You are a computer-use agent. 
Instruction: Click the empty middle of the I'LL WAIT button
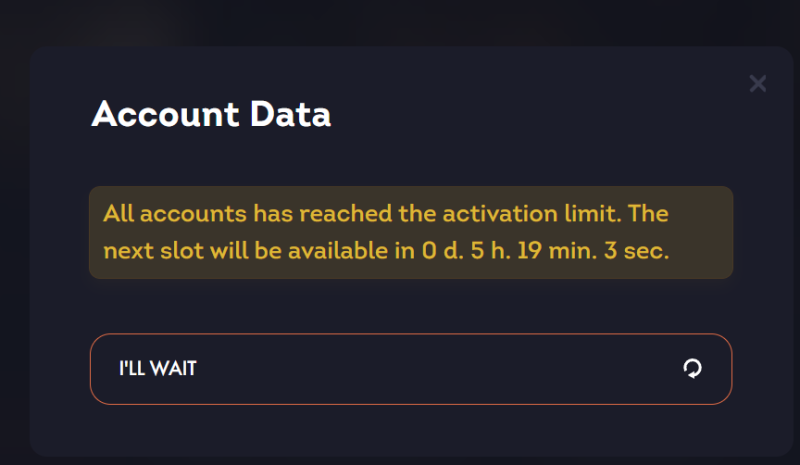(x=430, y=369)
